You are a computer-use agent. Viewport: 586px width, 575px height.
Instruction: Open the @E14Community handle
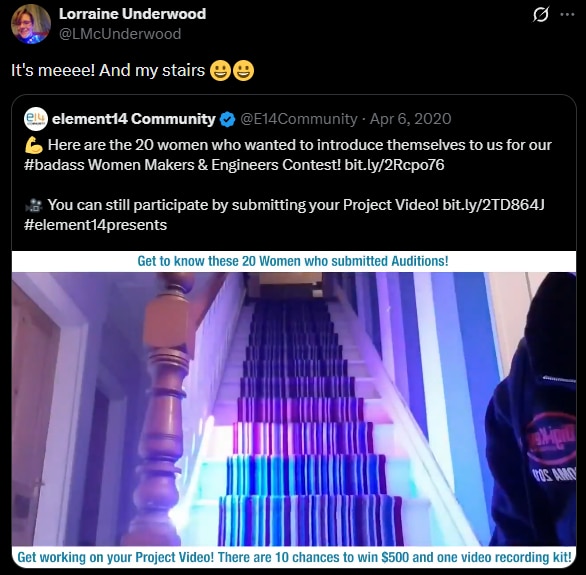point(299,119)
